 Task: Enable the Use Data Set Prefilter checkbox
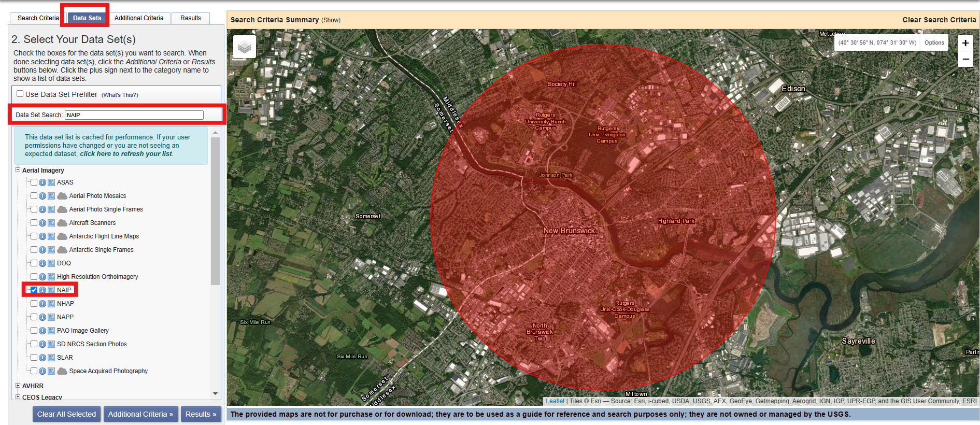(x=20, y=94)
